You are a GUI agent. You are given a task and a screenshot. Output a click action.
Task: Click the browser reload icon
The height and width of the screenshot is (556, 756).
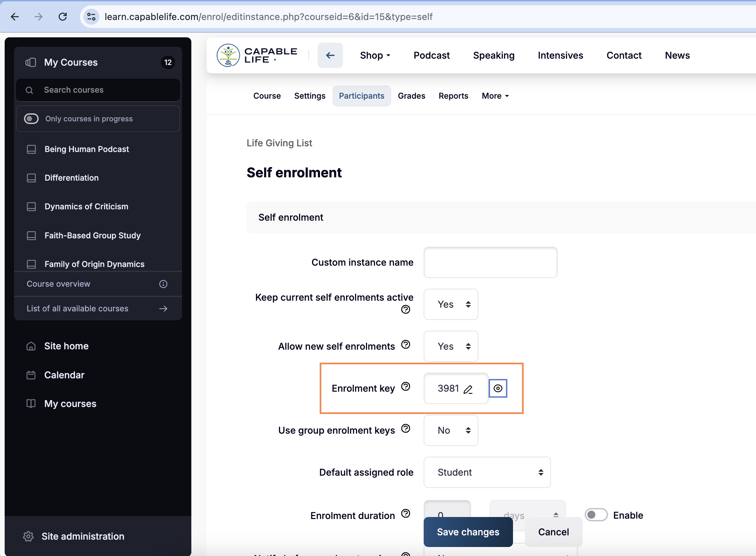pyautogui.click(x=63, y=16)
